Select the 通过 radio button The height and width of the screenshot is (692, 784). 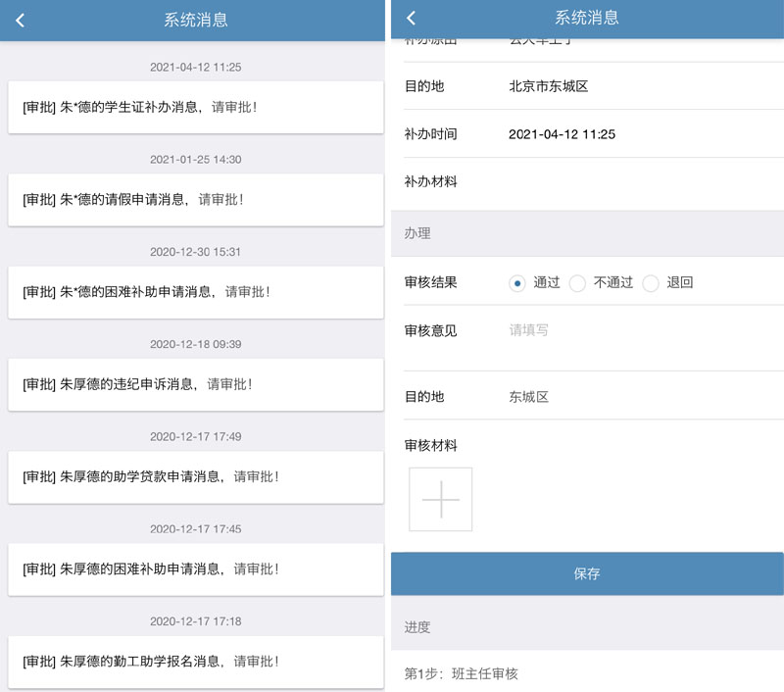pyautogui.click(x=517, y=283)
